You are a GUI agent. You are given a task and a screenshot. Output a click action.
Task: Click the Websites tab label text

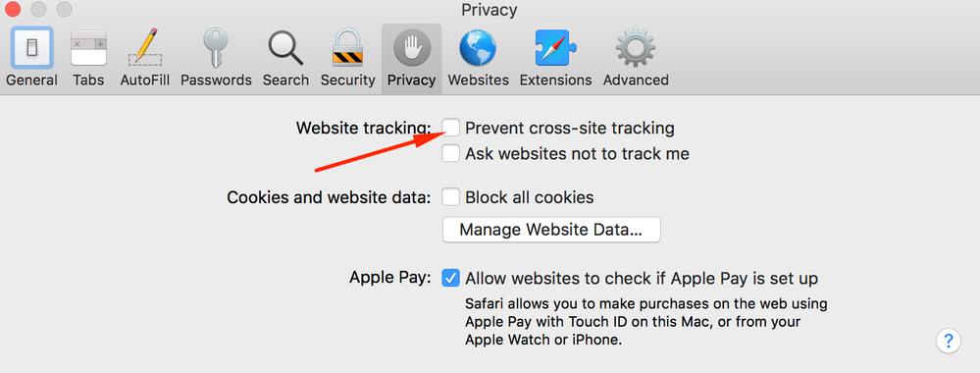pyautogui.click(x=478, y=80)
